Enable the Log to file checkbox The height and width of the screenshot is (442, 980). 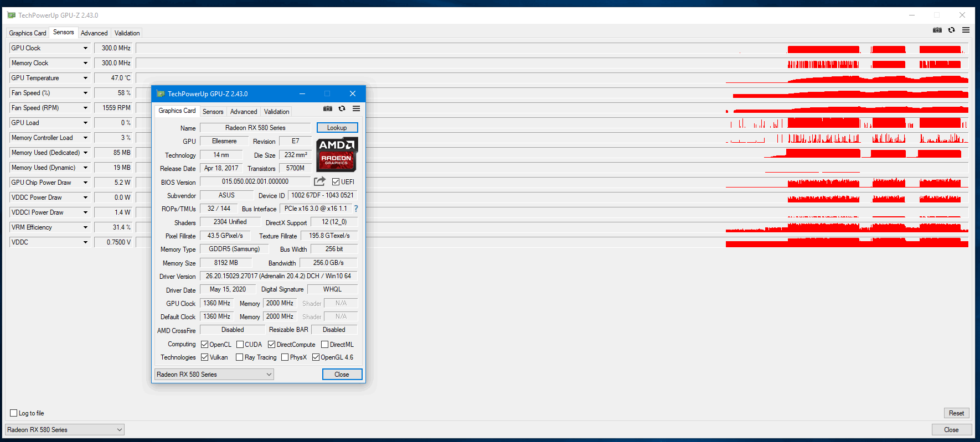[14, 413]
